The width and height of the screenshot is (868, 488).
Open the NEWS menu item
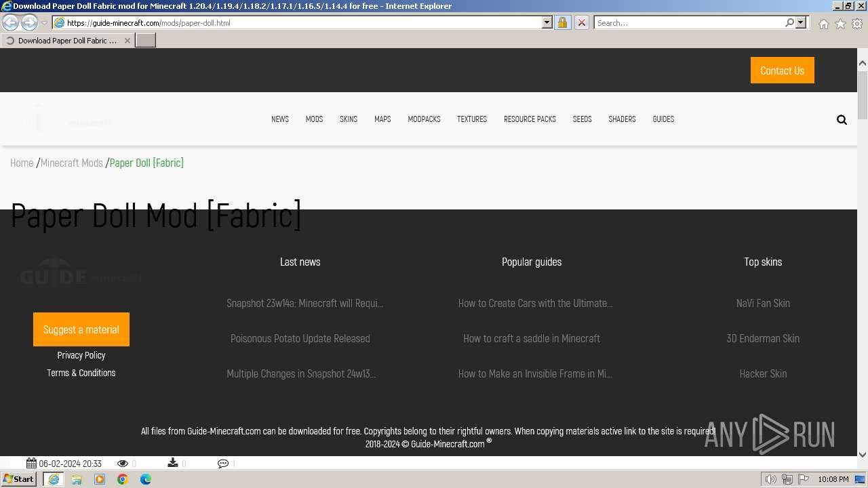click(280, 119)
